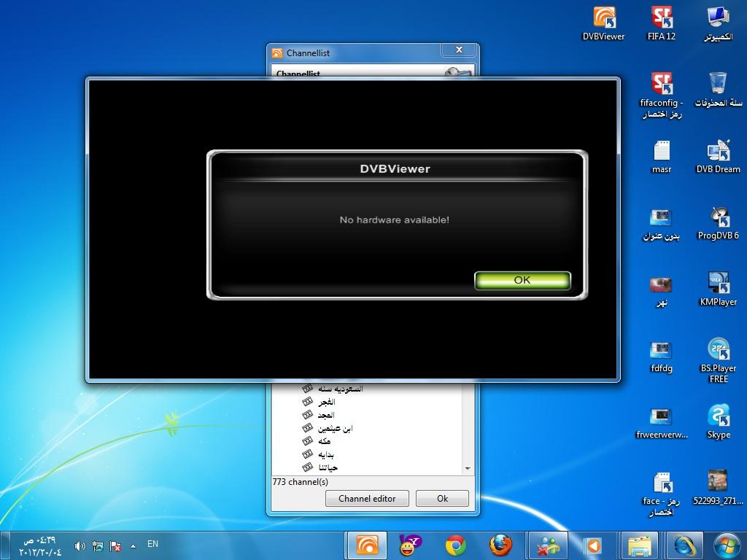Select the KMPlayer desktop shortcut
747x560 pixels.
click(x=718, y=289)
